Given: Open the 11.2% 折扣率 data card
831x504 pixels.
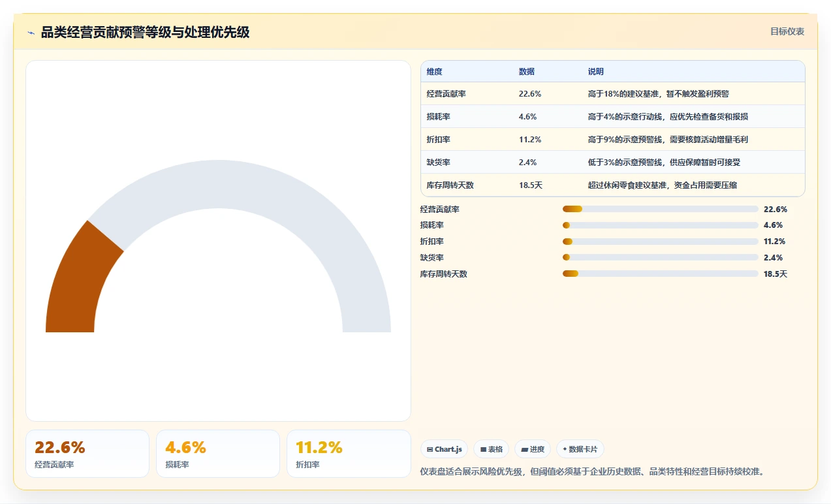Looking at the screenshot, I should (x=349, y=454).
